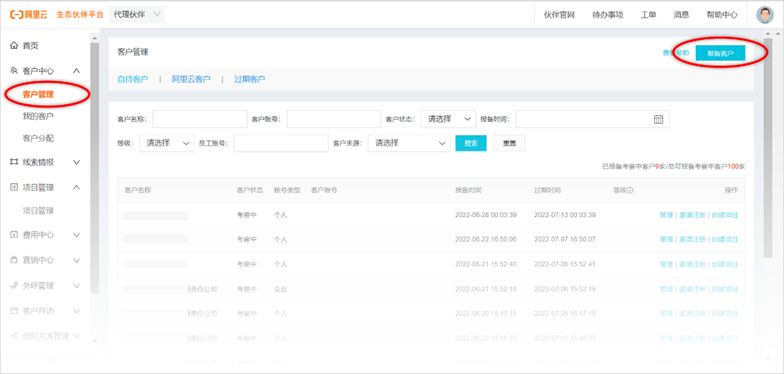Click the 组织关系管理 share icon
The height and width of the screenshot is (374, 784).
(x=14, y=336)
